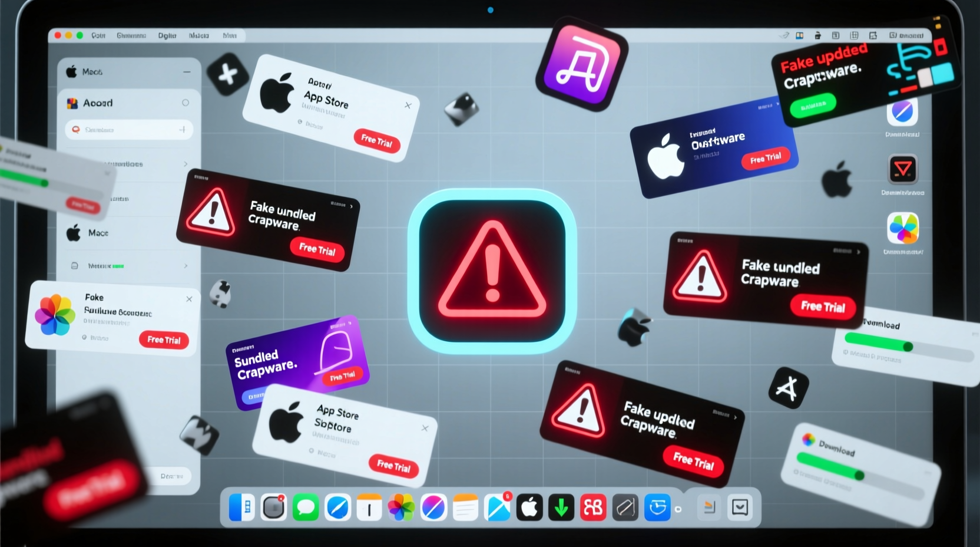Click green button on Fake updded Crapware card

click(813, 105)
